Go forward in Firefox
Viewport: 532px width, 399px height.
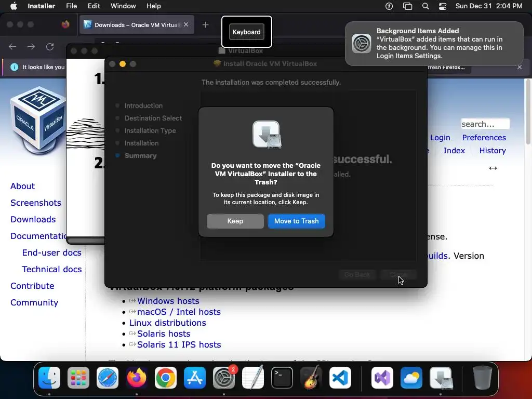tap(31, 46)
